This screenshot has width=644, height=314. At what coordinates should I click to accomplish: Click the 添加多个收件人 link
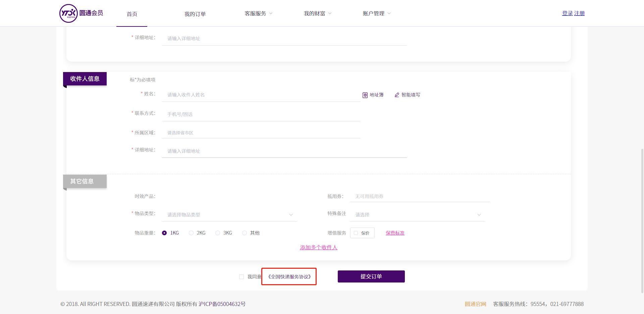point(318,247)
